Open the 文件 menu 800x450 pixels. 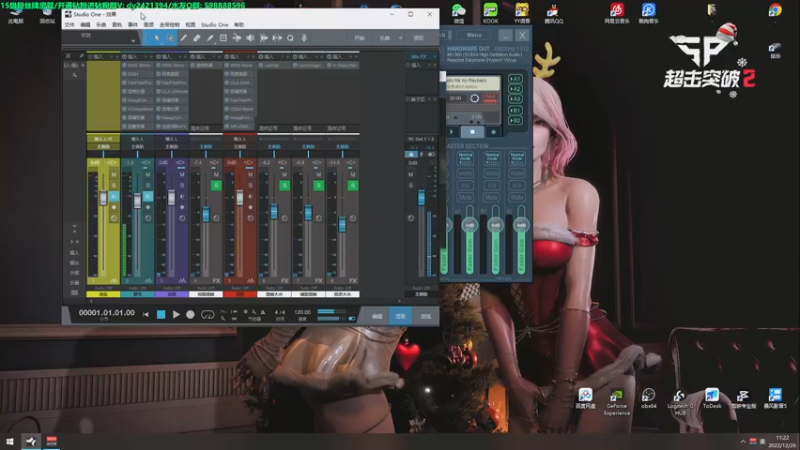click(x=70, y=24)
